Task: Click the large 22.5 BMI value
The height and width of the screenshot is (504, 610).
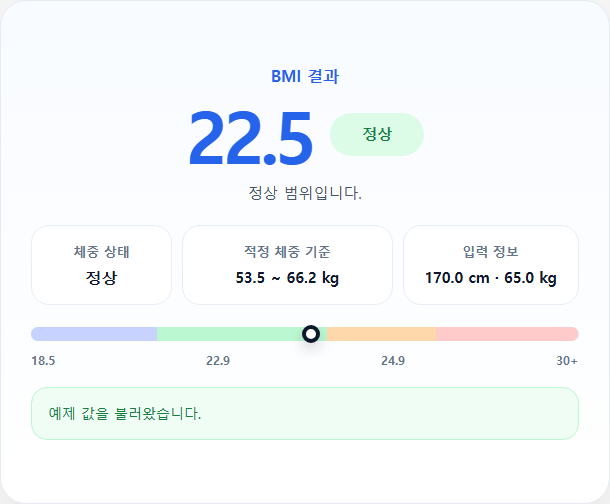Action: tap(250, 138)
